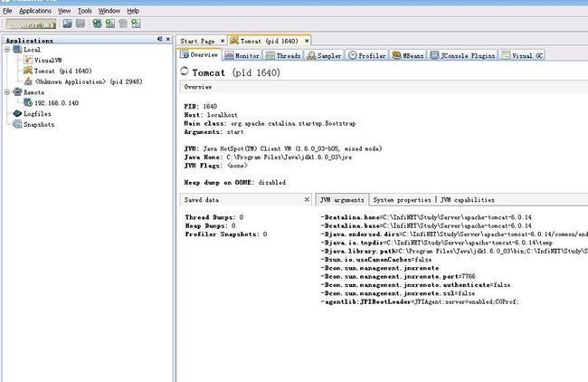The width and height of the screenshot is (588, 382).
Task: Click the 'PID: 1640' text
Action: pos(201,106)
